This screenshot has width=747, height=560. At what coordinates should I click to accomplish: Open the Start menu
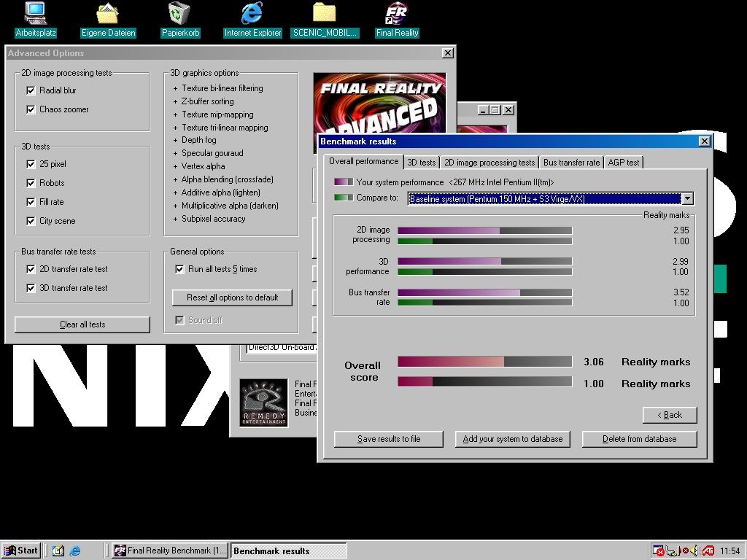click(x=20, y=551)
